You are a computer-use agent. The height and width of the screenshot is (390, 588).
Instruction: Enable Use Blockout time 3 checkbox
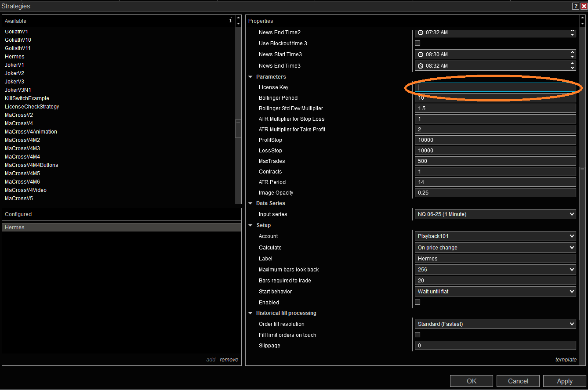coord(417,43)
